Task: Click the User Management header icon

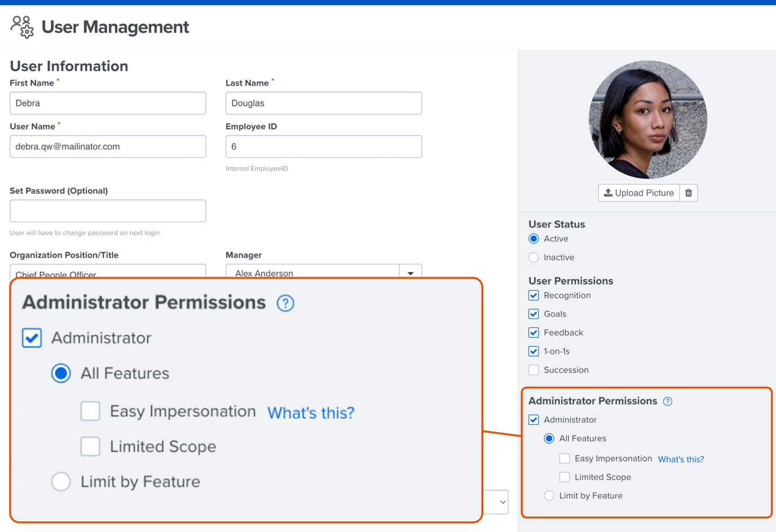Action: (21, 26)
